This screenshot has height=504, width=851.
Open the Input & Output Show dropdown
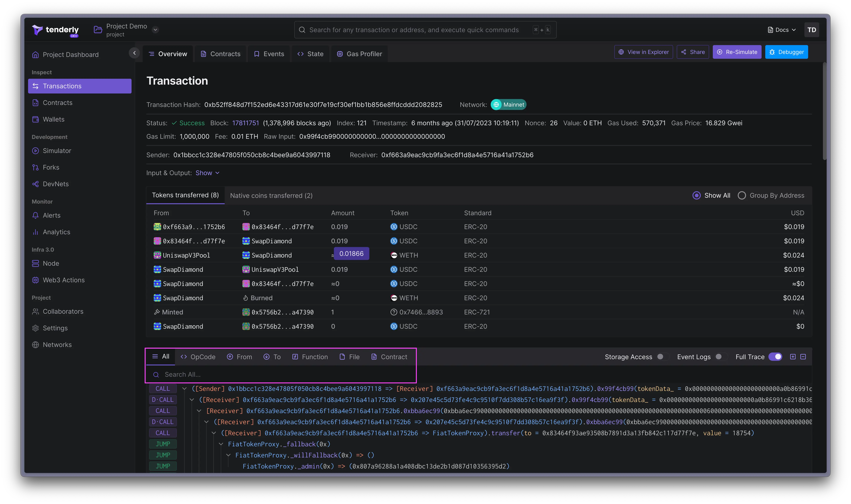coord(207,173)
